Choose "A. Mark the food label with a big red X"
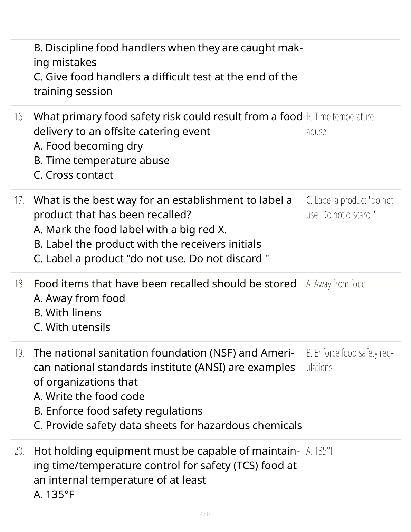Viewport: 411px width, 532px height. [x=130, y=230]
